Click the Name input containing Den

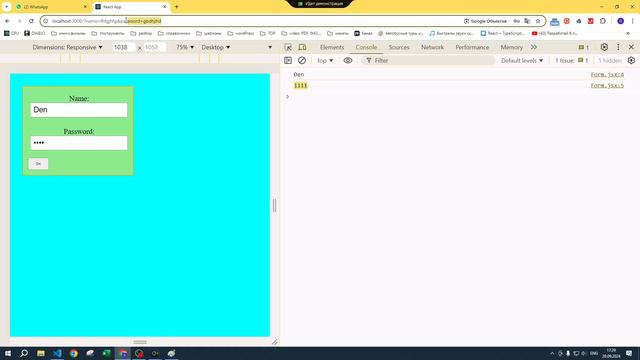[79, 110]
